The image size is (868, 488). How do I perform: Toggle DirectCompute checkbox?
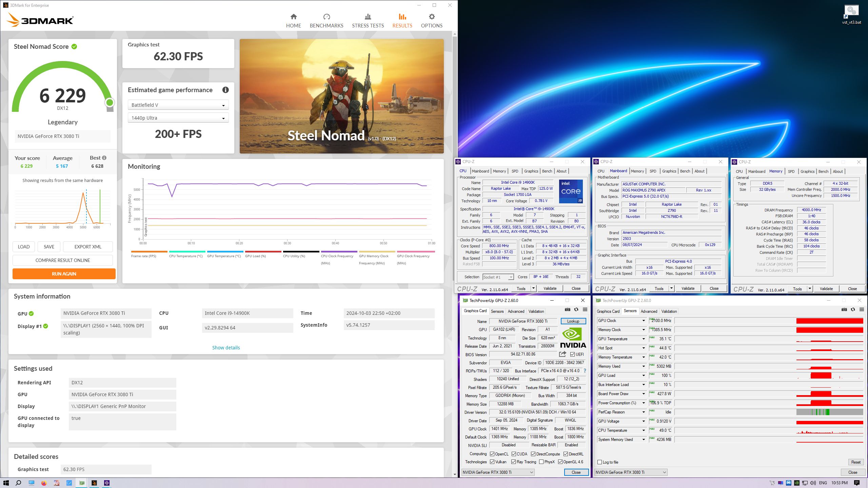533,454
